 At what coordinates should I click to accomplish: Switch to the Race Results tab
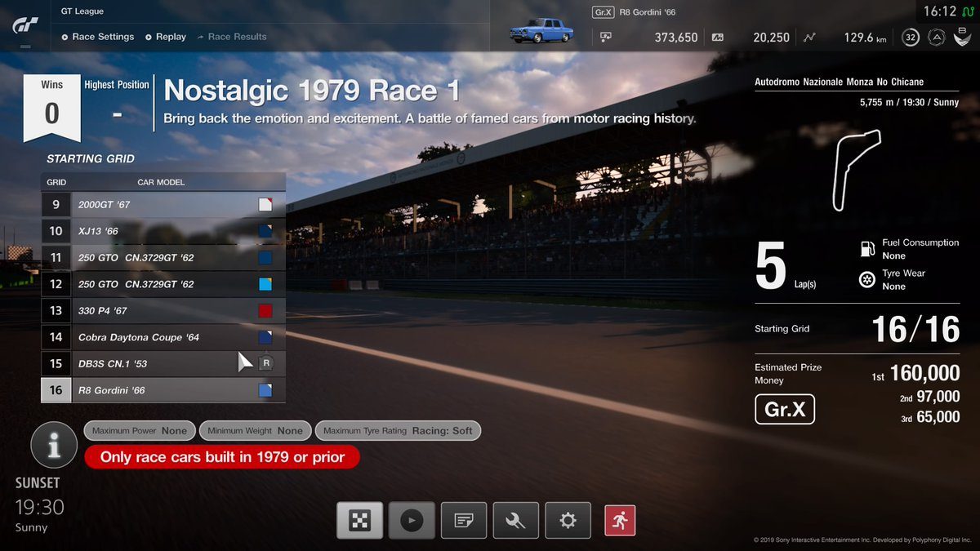232,37
